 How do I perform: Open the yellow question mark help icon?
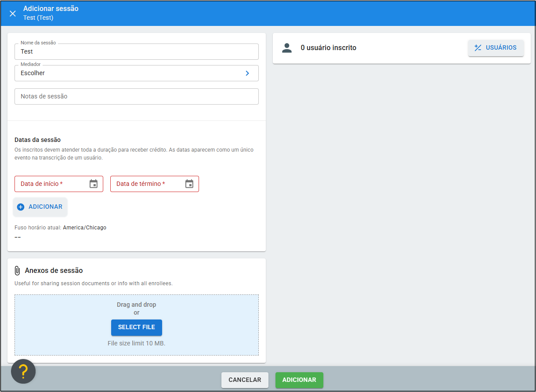(23, 372)
